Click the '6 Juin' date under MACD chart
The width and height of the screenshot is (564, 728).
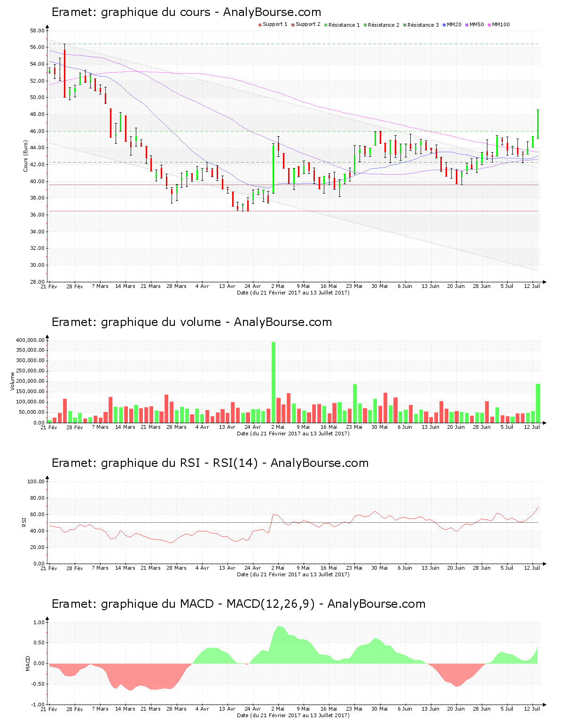(405, 709)
